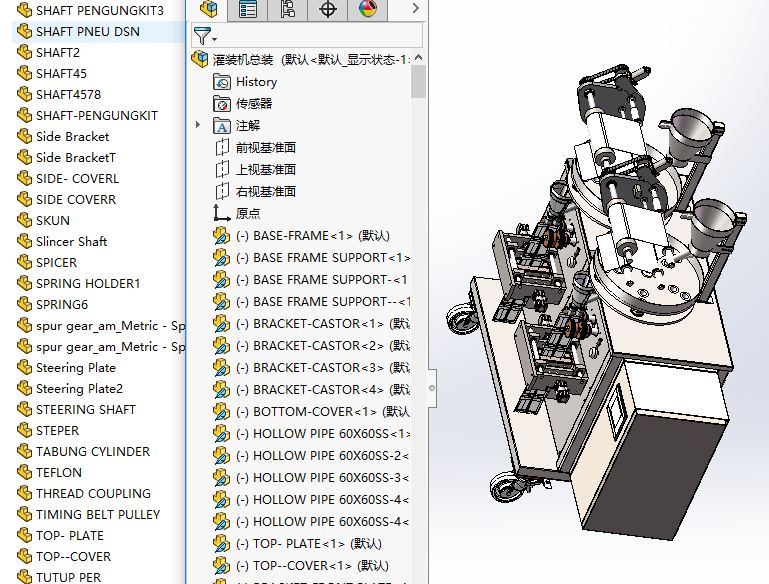The height and width of the screenshot is (584, 769).
Task: Open the PropertyManager tab
Action: pyautogui.click(x=248, y=10)
